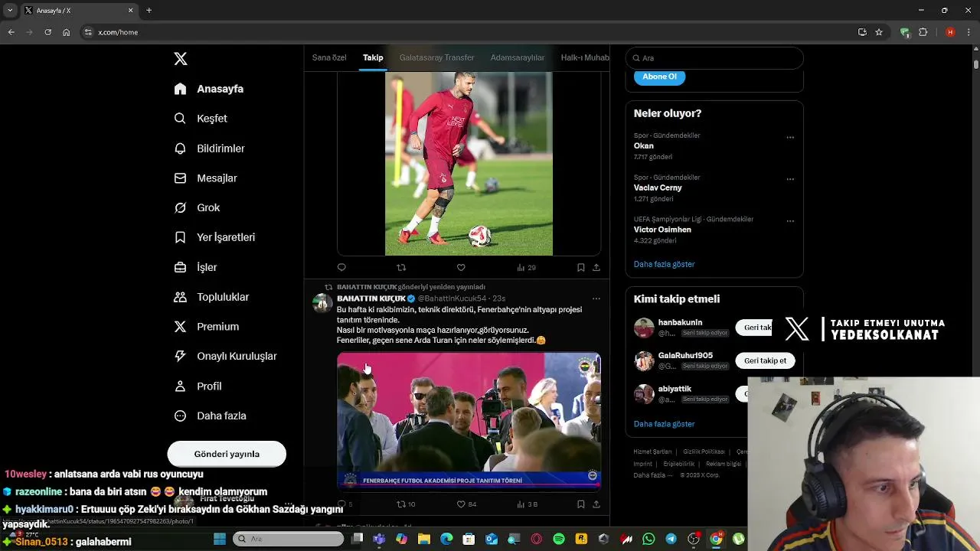Follow back GalaRuhu1905 with Geri takip et
The height and width of the screenshot is (551, 980).
pos(765,360)
